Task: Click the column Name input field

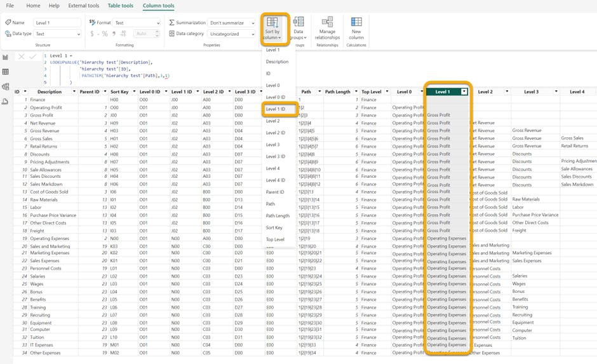Action: click(57, 23)
